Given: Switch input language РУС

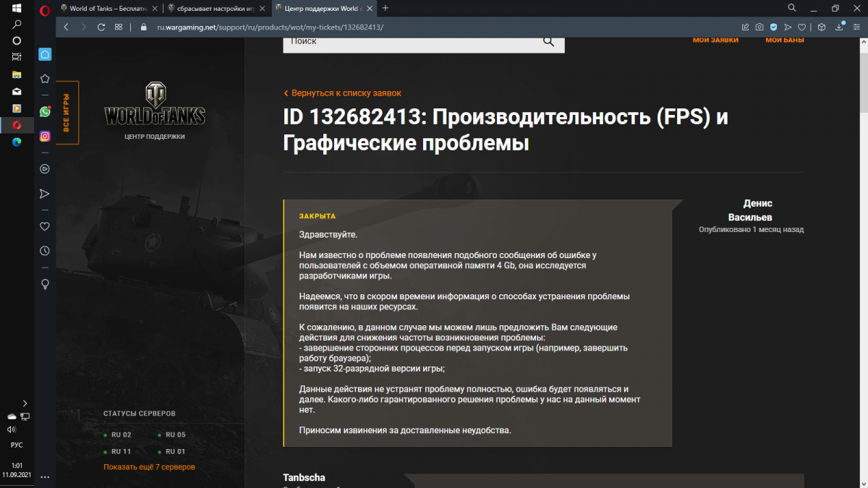Looking at the screenshot, I should point(16,445).
